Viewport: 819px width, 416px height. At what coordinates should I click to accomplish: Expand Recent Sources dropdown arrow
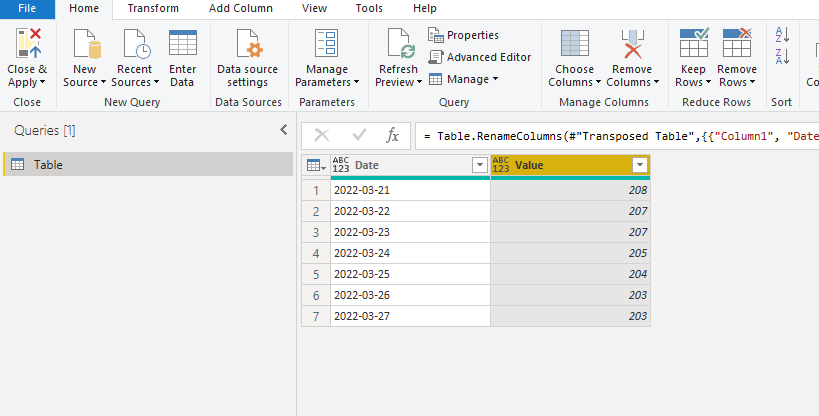point(156,83)
